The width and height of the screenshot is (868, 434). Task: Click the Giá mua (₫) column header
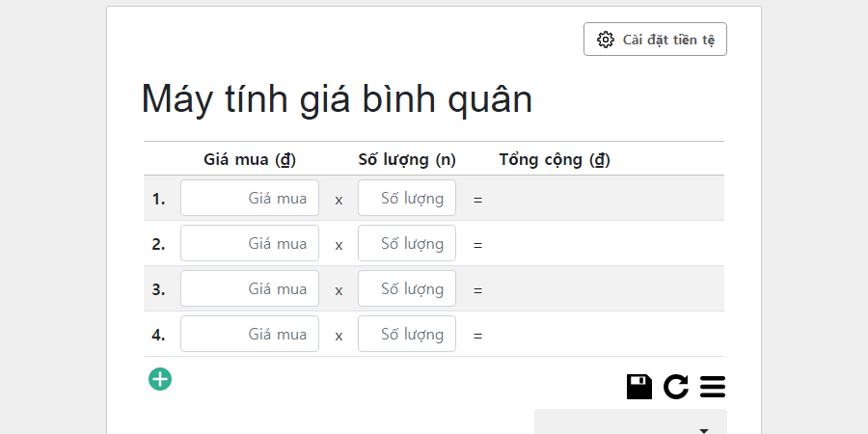coord(250,159)
